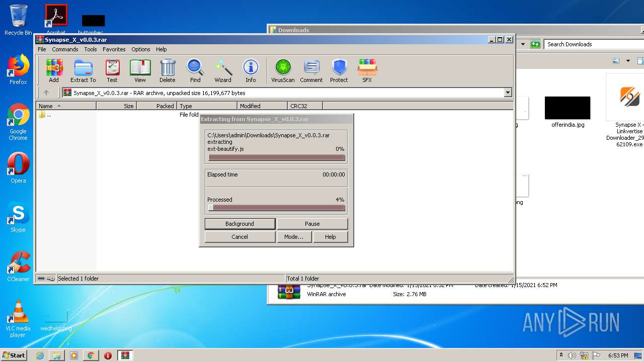Screen dimensions: 644x362
Task: Cancel the extraction
Action: tap(239, 237)
